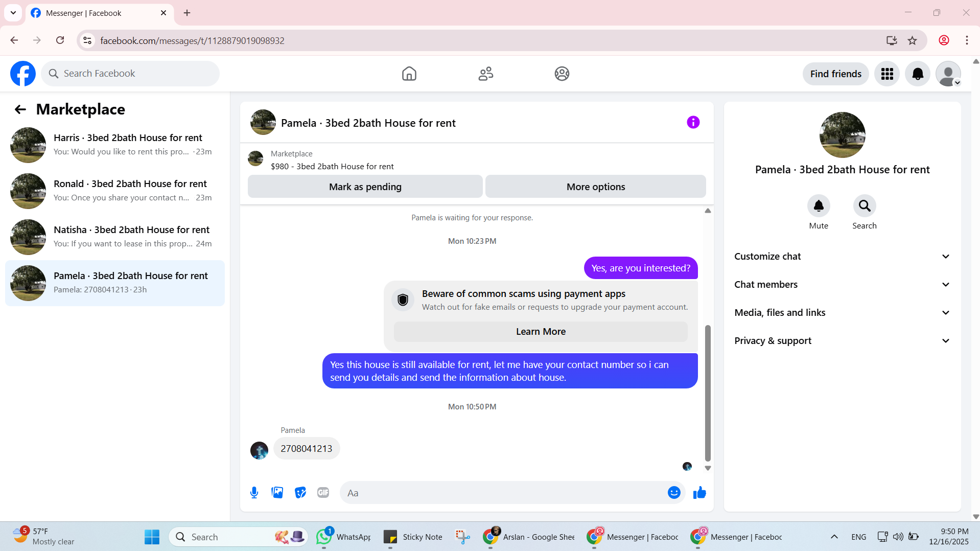Open the Chrome profile icon
This screenshot has width=980, height=551.
point(944,40)
